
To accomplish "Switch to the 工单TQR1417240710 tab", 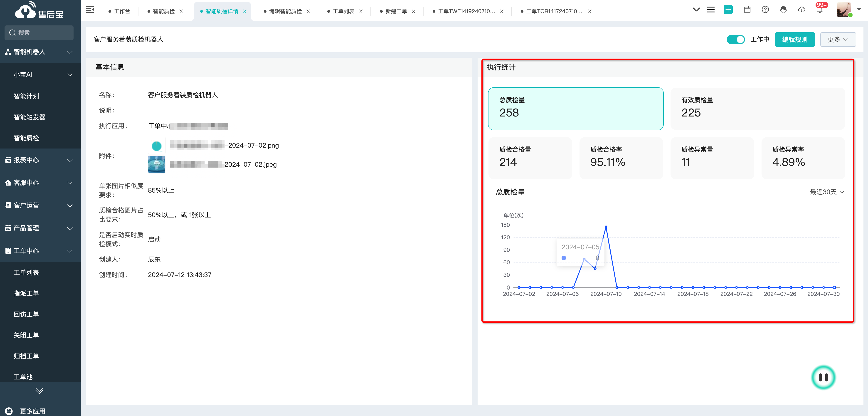I will (x=552, y=11).
